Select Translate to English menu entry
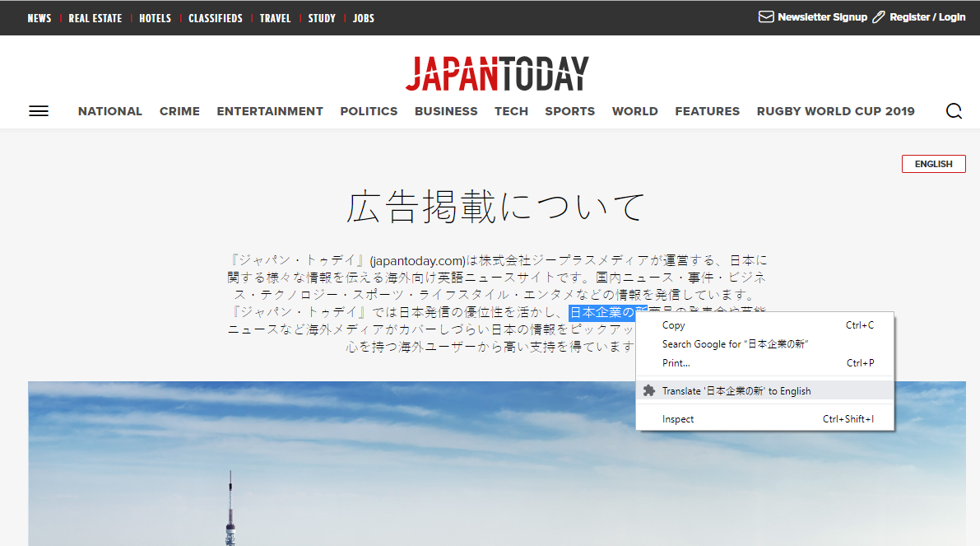980x546 pixels. point(765,391)
